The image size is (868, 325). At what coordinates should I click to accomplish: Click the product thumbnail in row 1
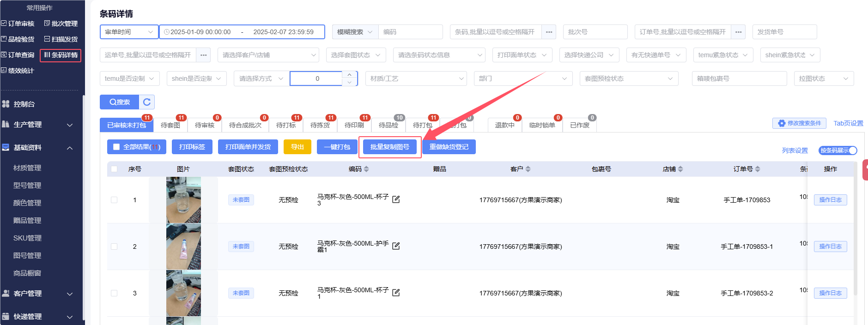coord(183,200)
